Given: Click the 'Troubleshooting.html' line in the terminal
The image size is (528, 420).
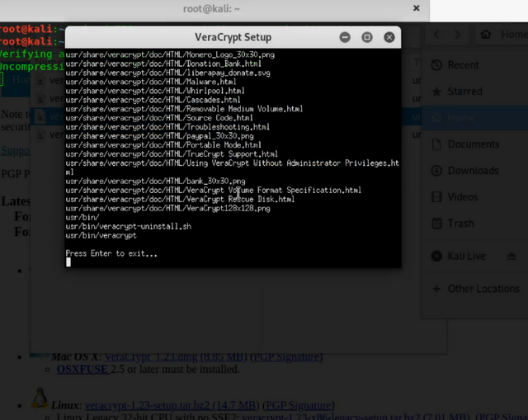Looking at the screenshot, I should coord(167,127).
